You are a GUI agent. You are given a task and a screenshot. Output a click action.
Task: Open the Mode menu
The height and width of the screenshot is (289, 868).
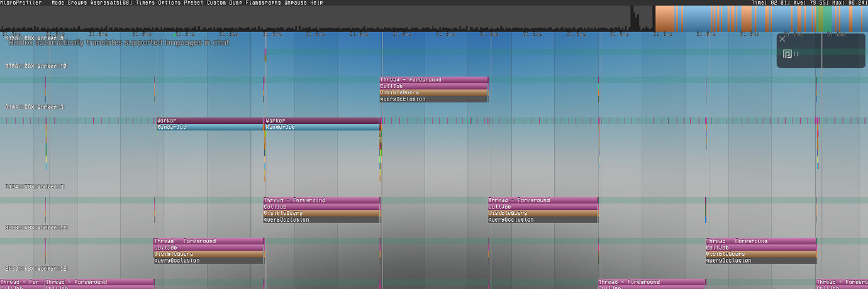tap(57, 3)
